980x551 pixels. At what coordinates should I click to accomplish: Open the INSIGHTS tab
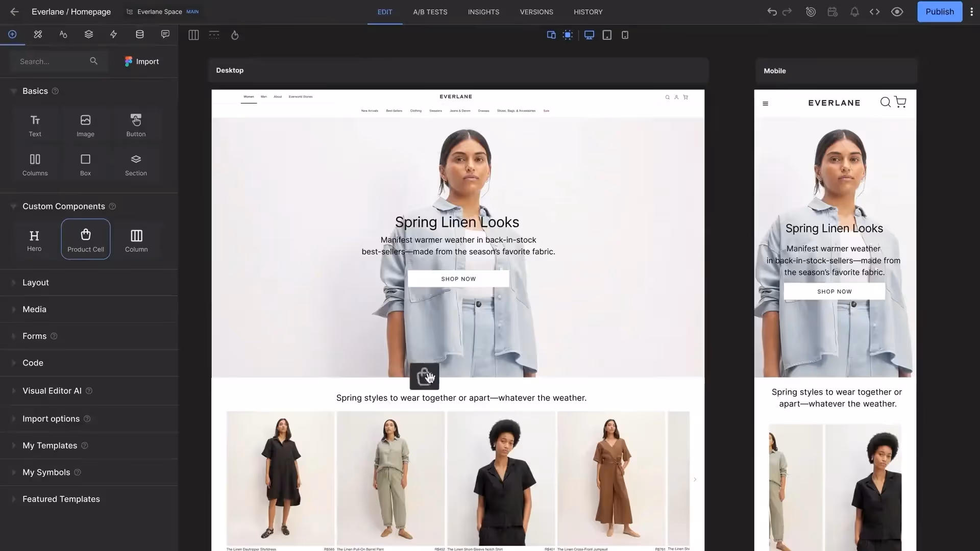coord(483,12)
